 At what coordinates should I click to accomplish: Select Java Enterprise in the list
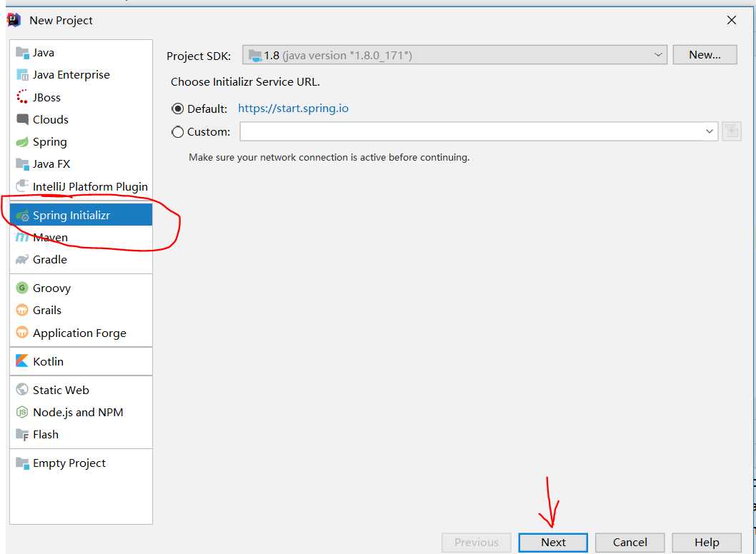[81, 75]
